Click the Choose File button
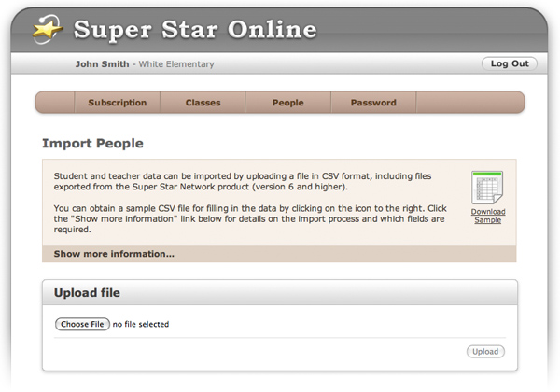 click(82, 324)
